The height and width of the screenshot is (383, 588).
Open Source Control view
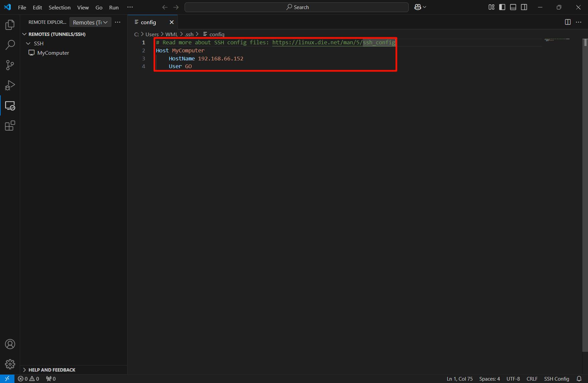[10, 65]
